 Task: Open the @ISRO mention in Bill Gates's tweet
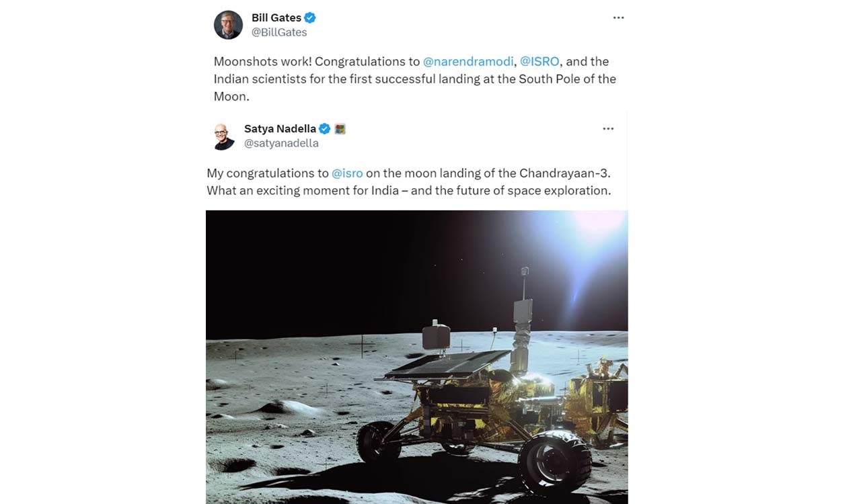pos(539,61)
